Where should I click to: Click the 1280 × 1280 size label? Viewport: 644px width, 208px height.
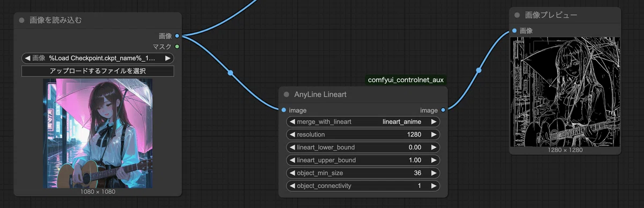coord(565,150)
